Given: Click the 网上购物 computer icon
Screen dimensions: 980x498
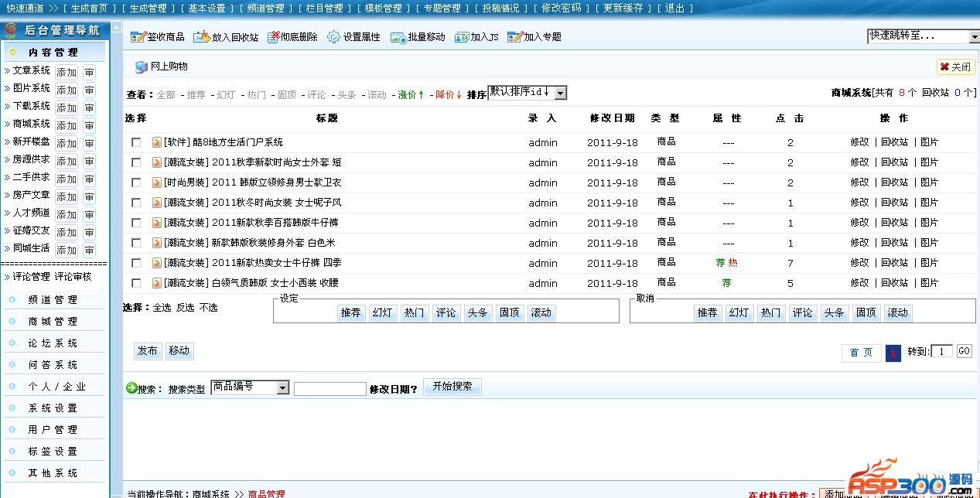Looking at the screenshot, I should tap(141, 67).
